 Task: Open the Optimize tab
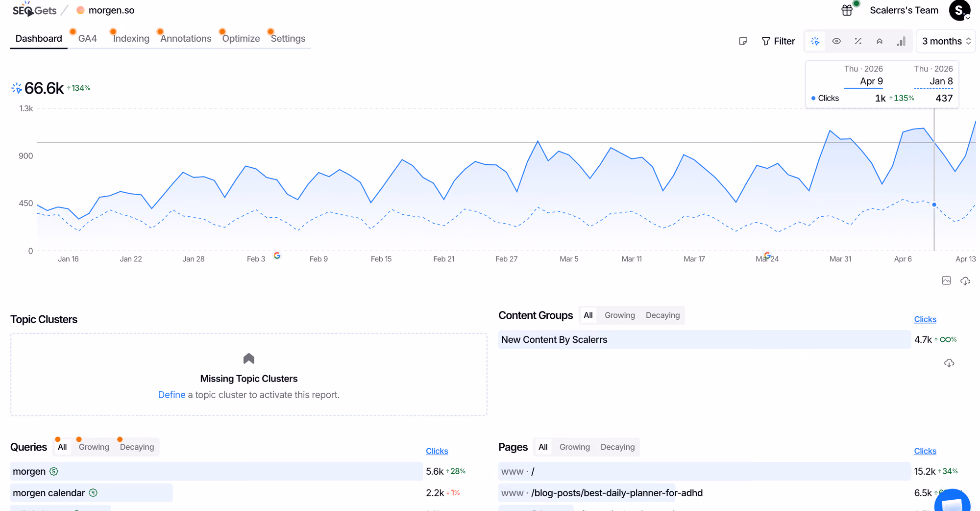(x=241, y=38)
